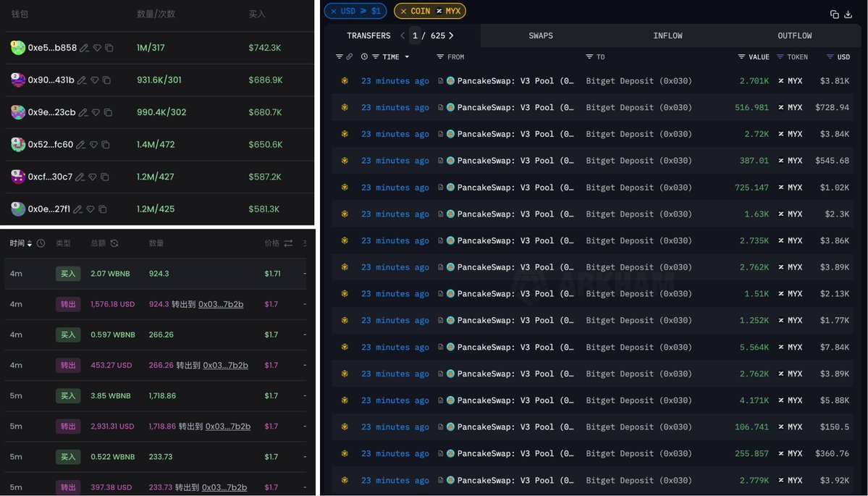Click the avatar of wallet 0x52...fc60
Viewport: 868px width, 496px height.
pos(18,145)
